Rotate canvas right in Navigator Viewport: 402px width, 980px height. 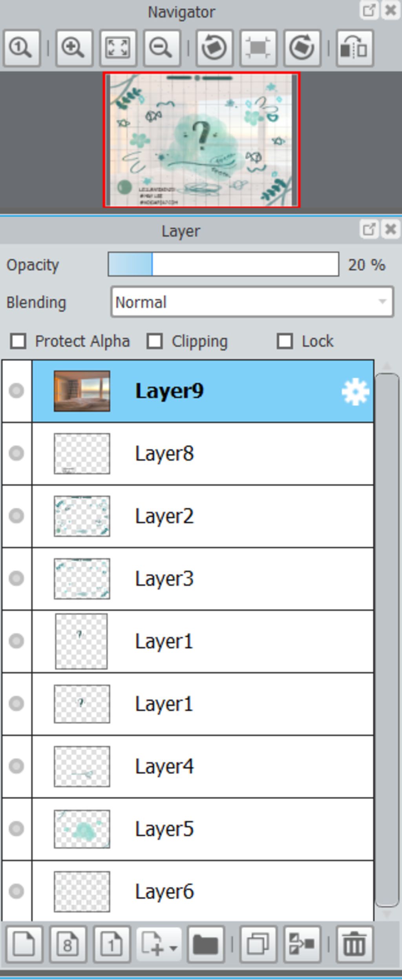coord(302,48)
